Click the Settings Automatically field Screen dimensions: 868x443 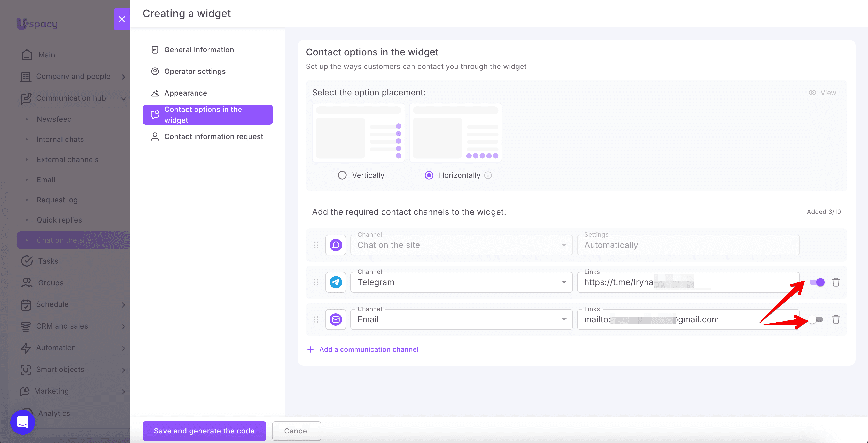(688, 245)
